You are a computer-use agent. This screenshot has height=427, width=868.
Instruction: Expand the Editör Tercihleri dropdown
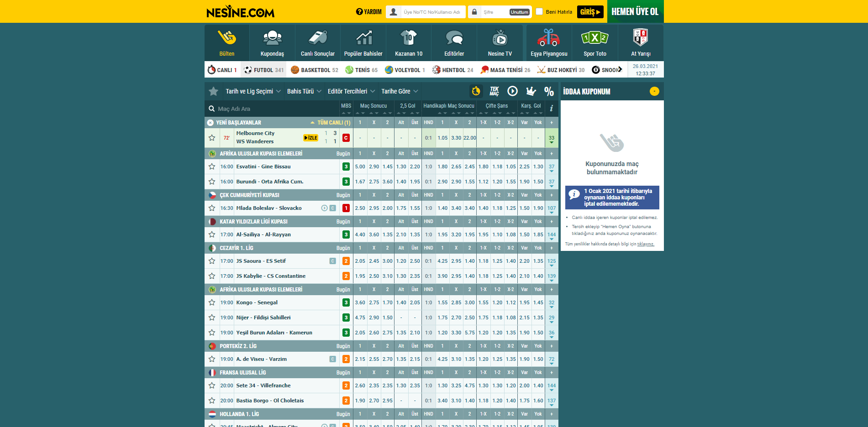(351, 91)
